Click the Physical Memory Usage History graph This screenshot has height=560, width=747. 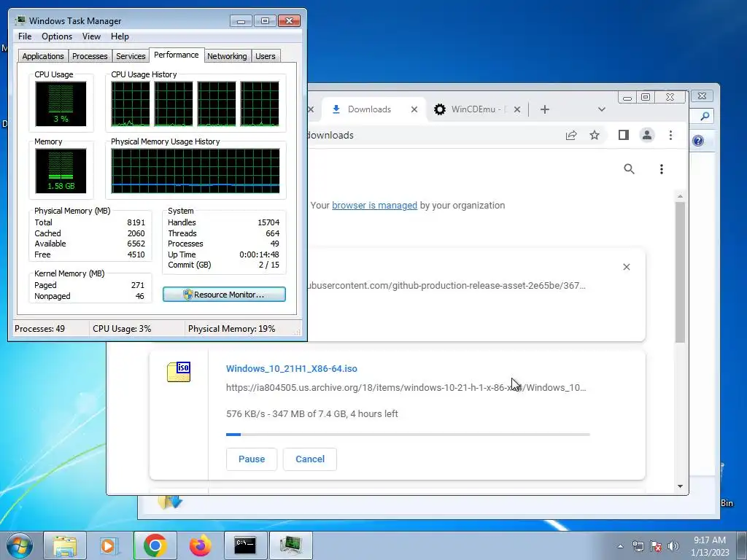click(196, 171)
